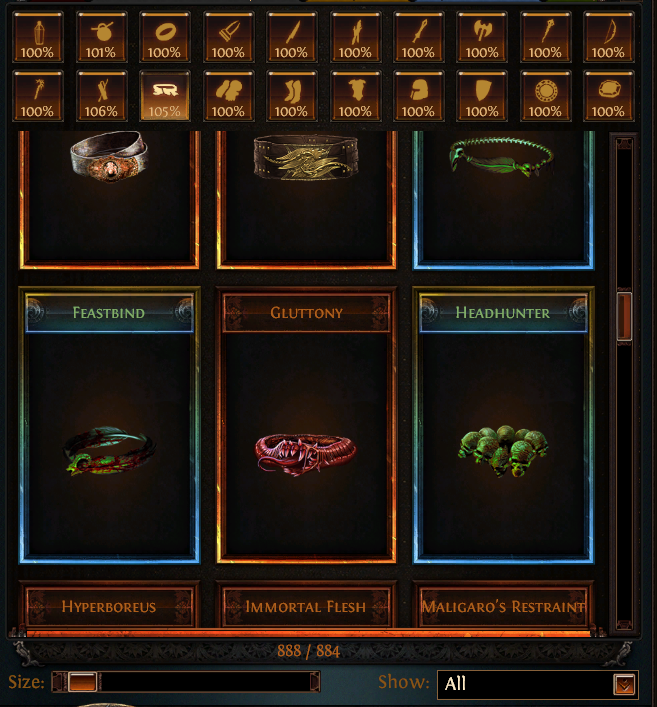
Task: Open the jewel category icon
Action: [609, 96]
